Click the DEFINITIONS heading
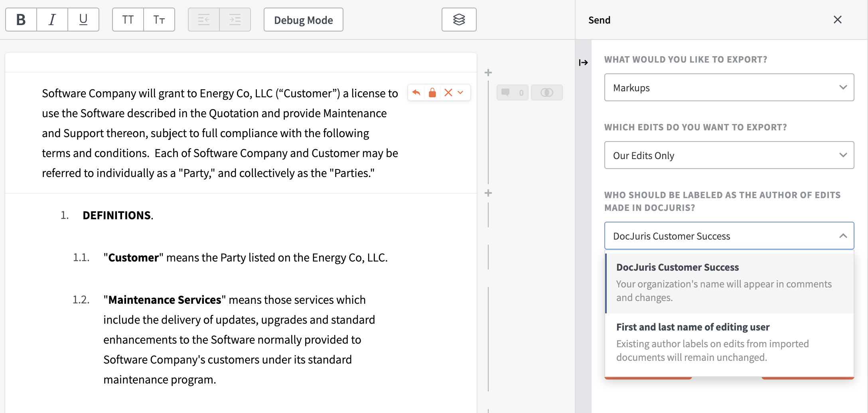Screen dimensions: 868x413 pos(118,215)
